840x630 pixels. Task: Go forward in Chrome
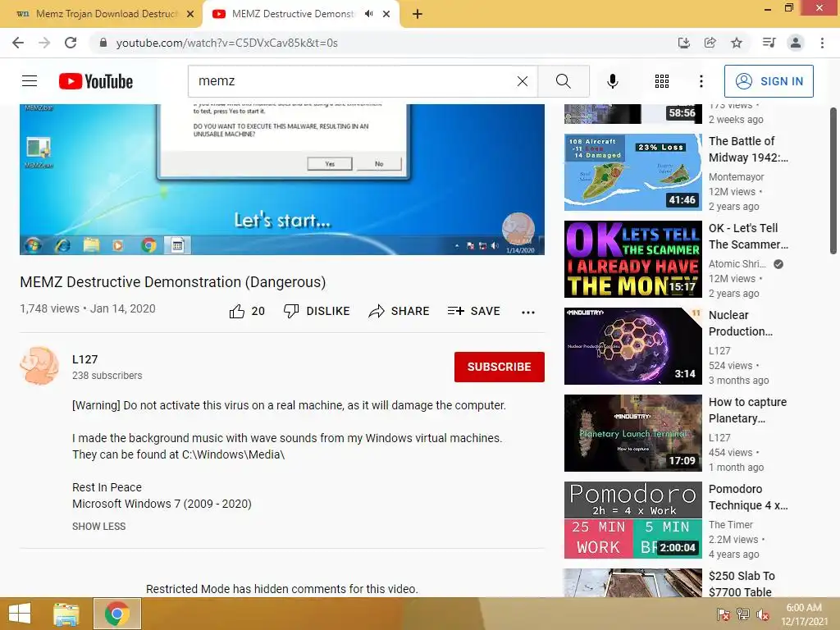(x=44, y=43)
